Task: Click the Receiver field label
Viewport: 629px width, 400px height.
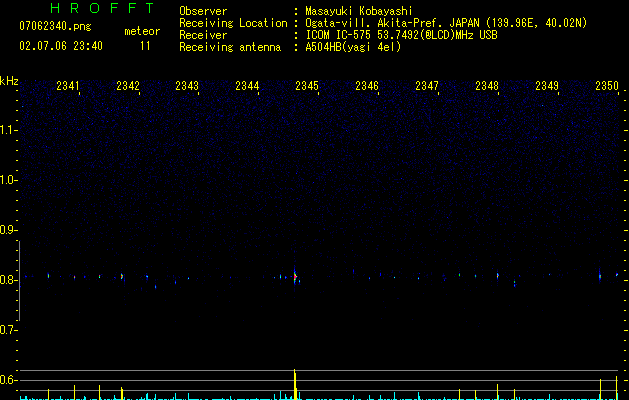Action: click(x=203, y=35)
